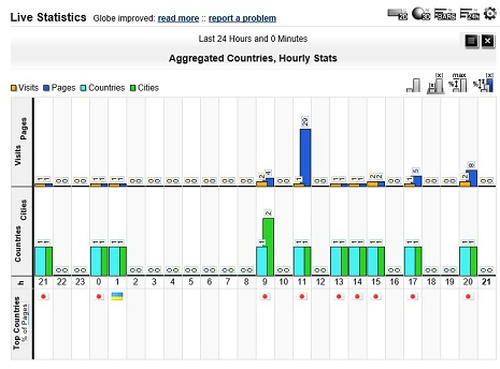Click the tall green Cities bar at hour 9
Image resolution: width=500 pixels, height=369 pixels.
268,247
